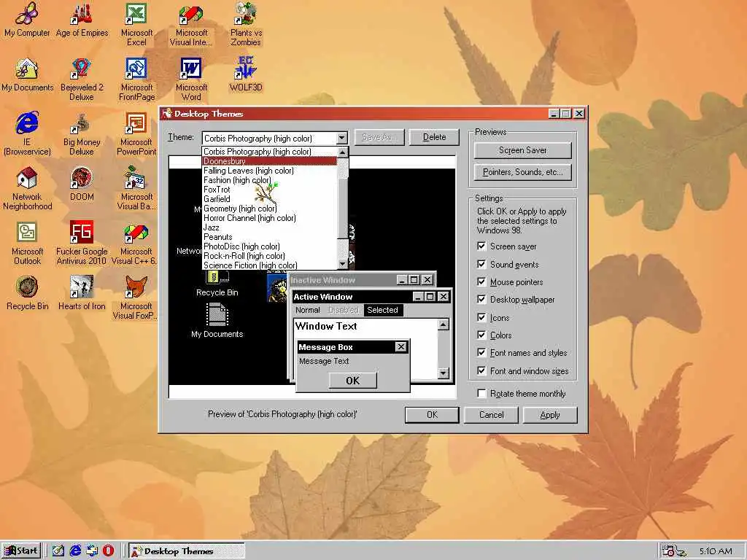
Task: Click the Opera quick launch icon
Action: point(108,551)
